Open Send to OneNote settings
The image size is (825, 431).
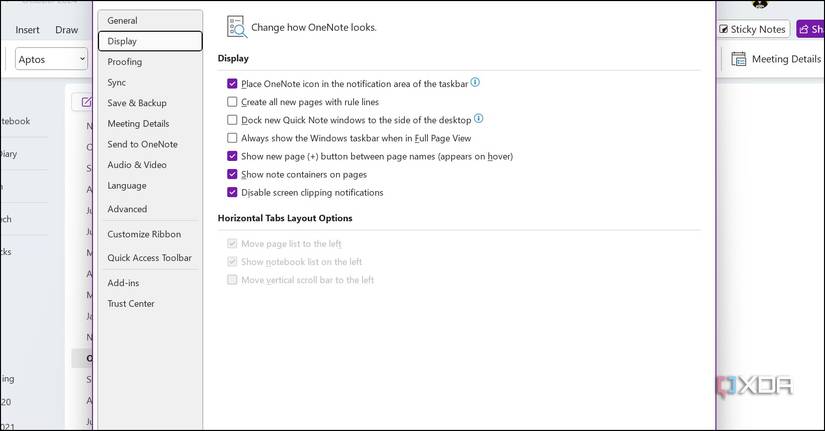pyautogui.click(x=150, y=144)
